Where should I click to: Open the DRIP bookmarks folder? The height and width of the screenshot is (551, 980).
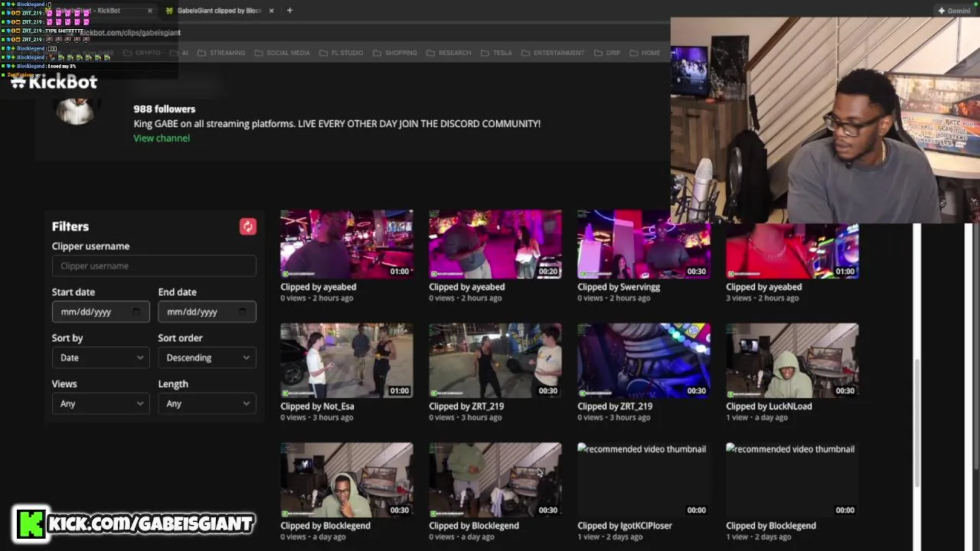click(606, 53)
